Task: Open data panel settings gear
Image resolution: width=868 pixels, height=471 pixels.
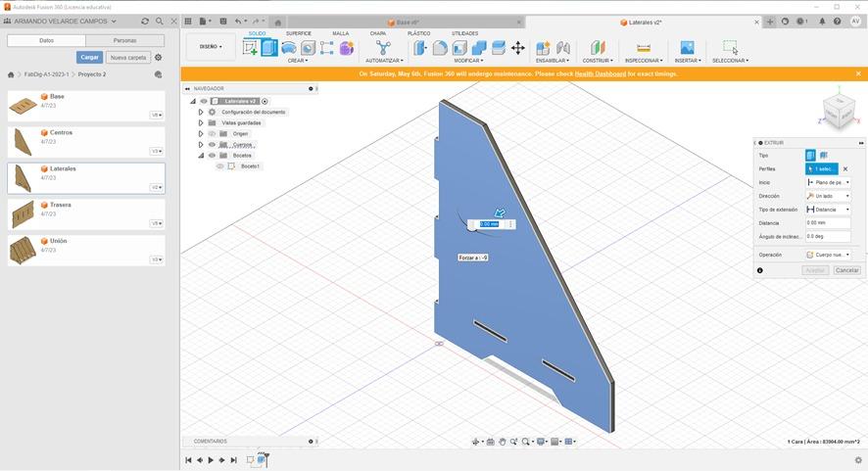Action: click(x=159, y=58)
